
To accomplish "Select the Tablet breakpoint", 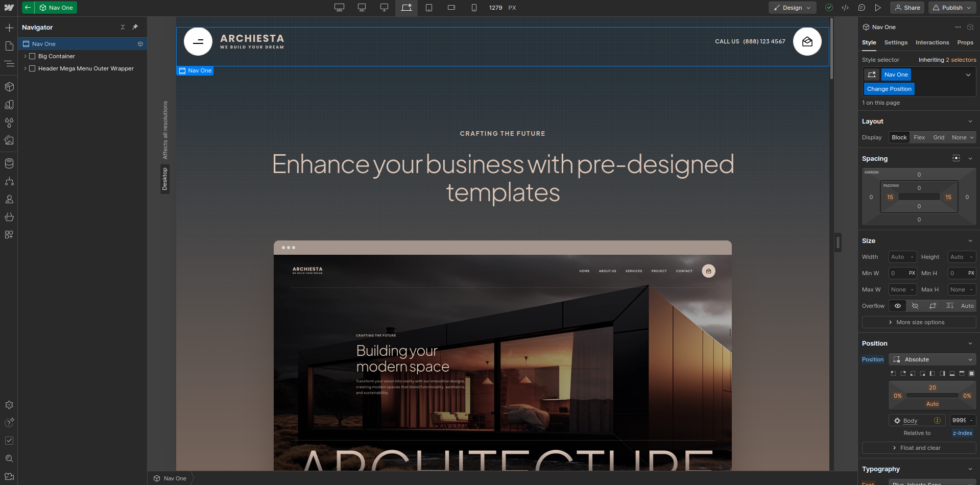I will [429, 8].
